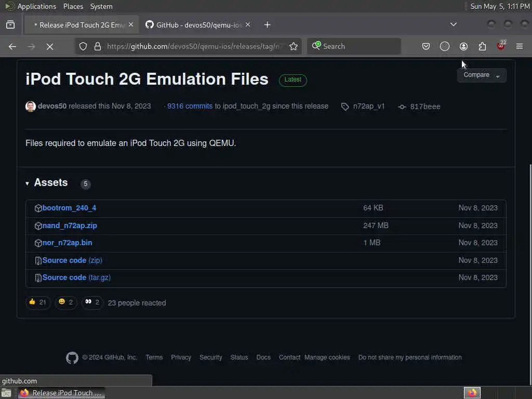Screen dimensions: 532x399
Task: Open a new browser tab
Action: [267, 25]
